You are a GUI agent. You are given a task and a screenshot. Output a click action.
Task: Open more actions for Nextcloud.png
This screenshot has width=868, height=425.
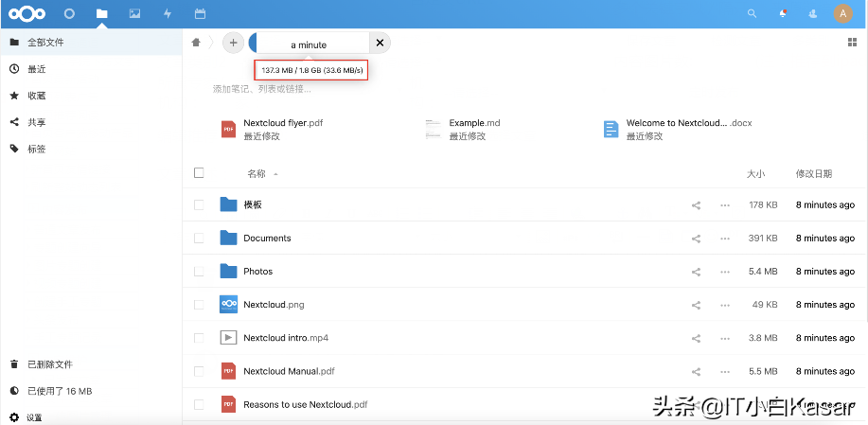point(725,305)
